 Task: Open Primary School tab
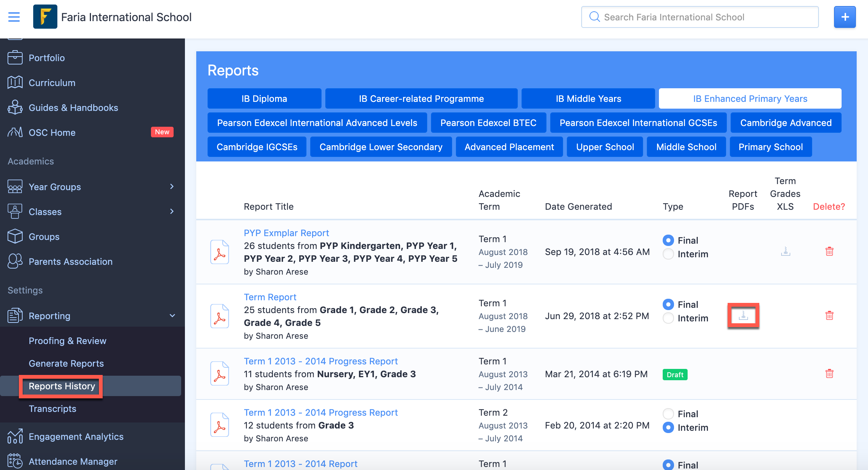(771, 147)
